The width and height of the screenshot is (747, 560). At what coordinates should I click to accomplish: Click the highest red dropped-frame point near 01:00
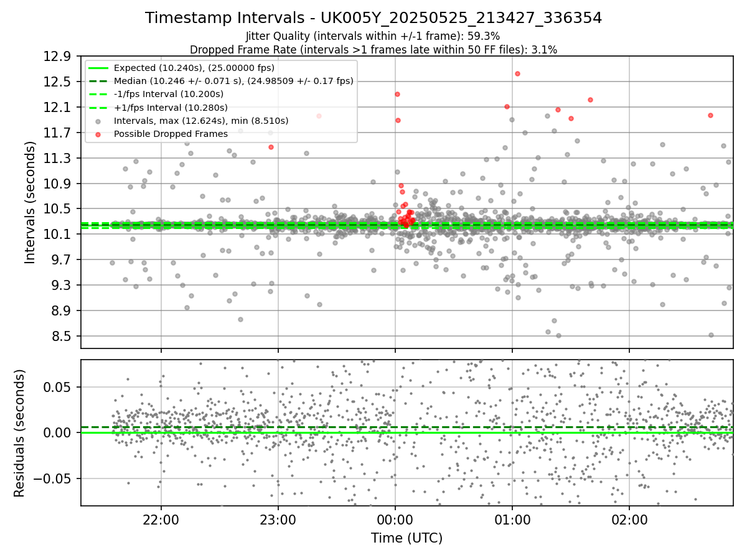[x=517, y=73]
